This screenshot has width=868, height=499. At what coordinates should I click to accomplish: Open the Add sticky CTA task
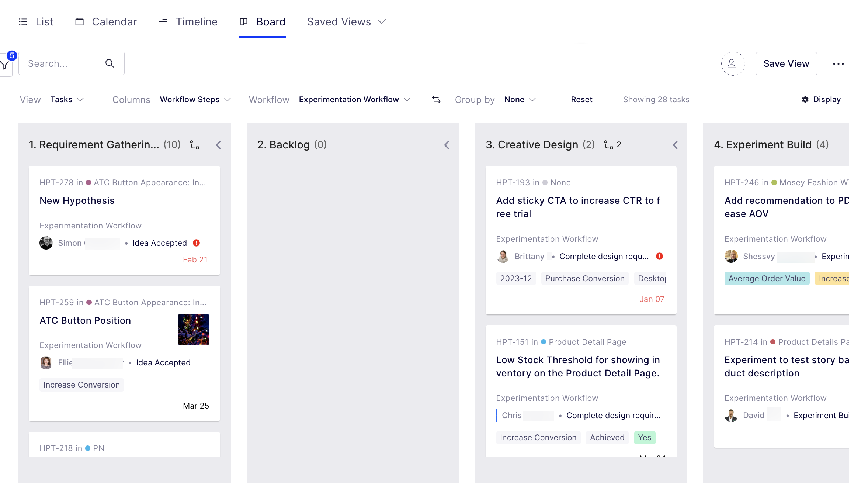click(578, 207)
